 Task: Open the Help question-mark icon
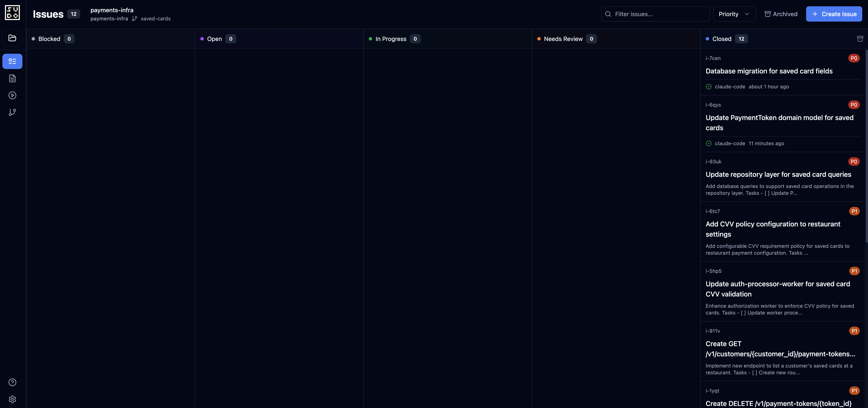[12, 382]
